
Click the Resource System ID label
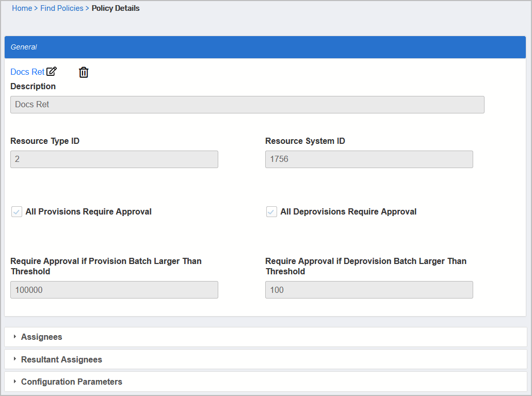coord(305,141)
